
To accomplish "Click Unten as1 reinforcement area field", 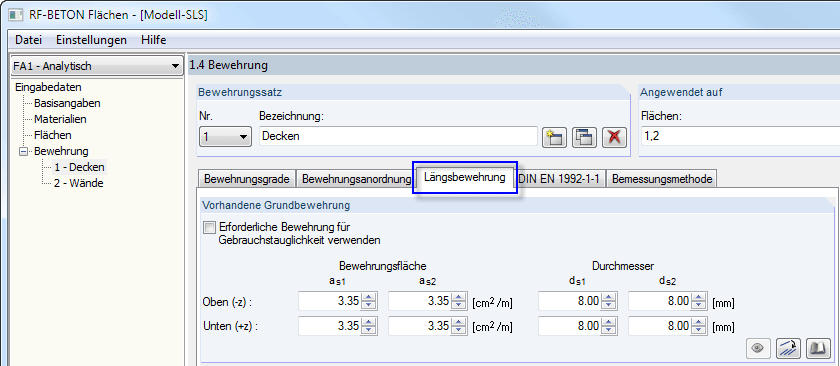I will coord(329,326).
